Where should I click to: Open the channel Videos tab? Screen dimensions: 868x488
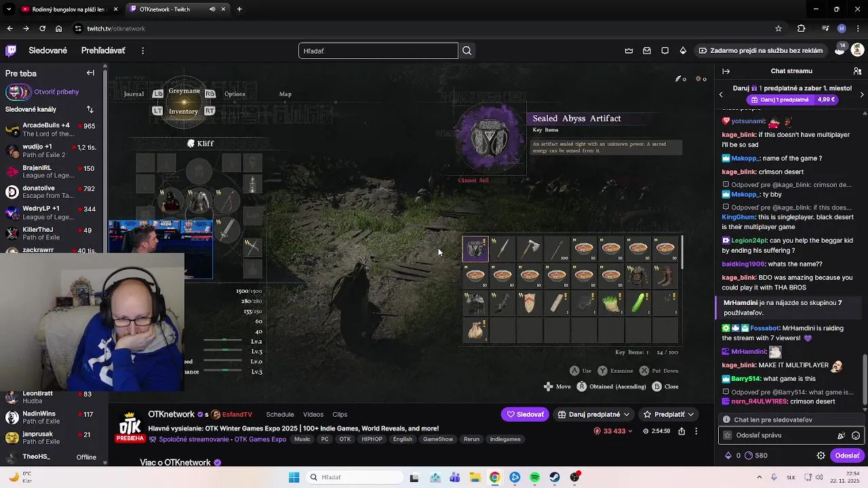313,414
